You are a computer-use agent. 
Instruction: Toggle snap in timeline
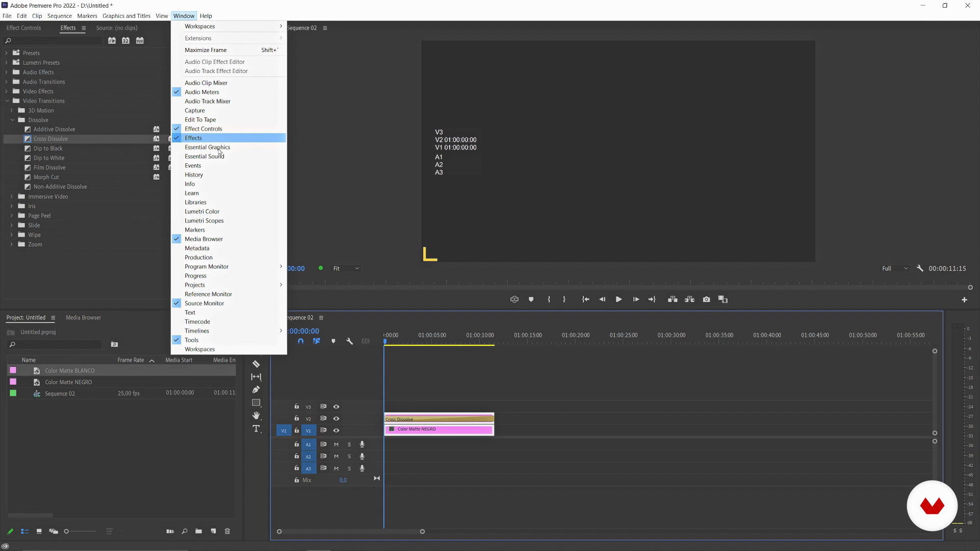(x=301, y=341)
